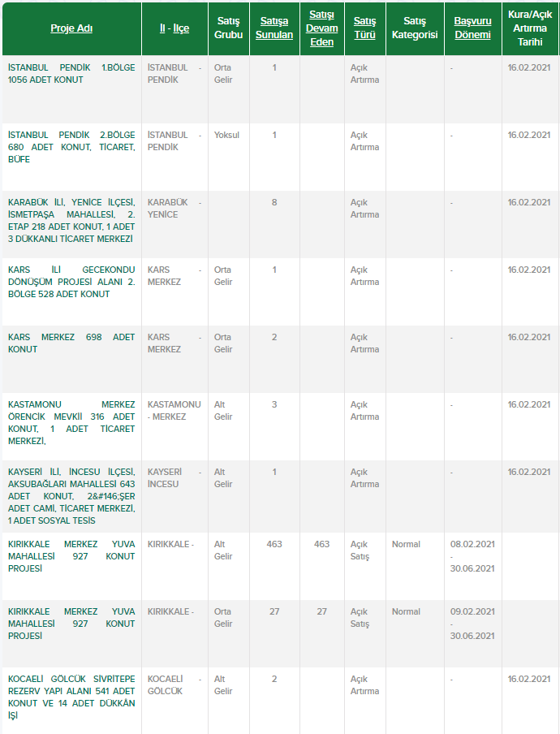This screenshot has width=560, height=734.
Task: Open Kayseri İncesu Aksubağları Mahallesi project
Action: pyautogui.click(x=71, y=496)
